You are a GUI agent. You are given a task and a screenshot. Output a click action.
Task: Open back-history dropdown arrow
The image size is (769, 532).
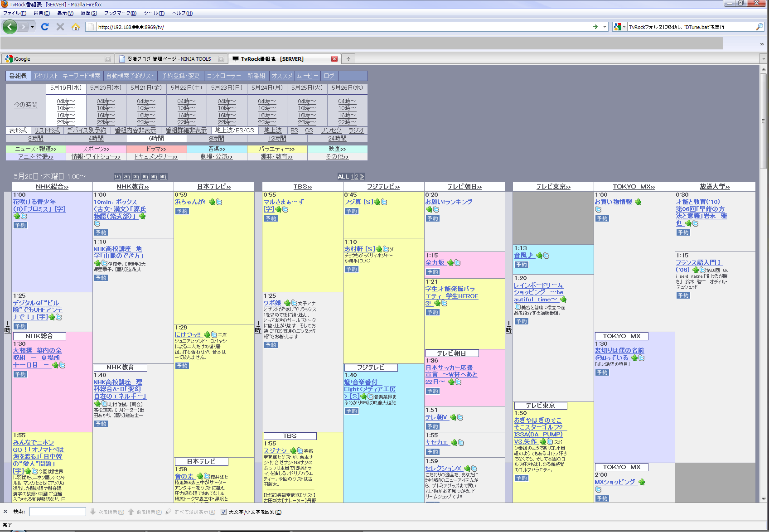32,27
